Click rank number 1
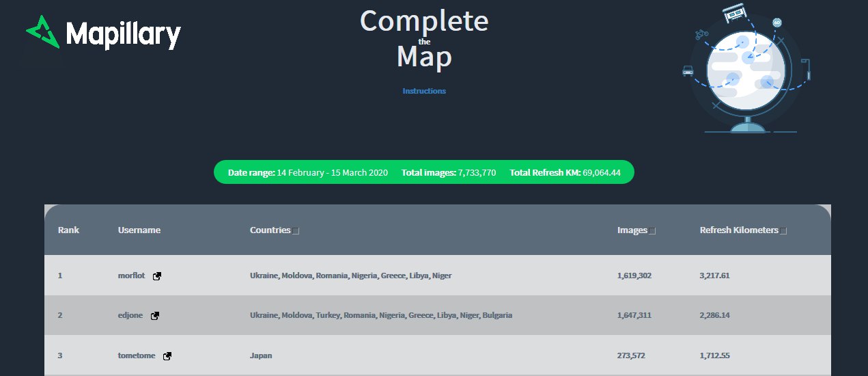Viewport: 868px width, 376px height. pos(60,276)
